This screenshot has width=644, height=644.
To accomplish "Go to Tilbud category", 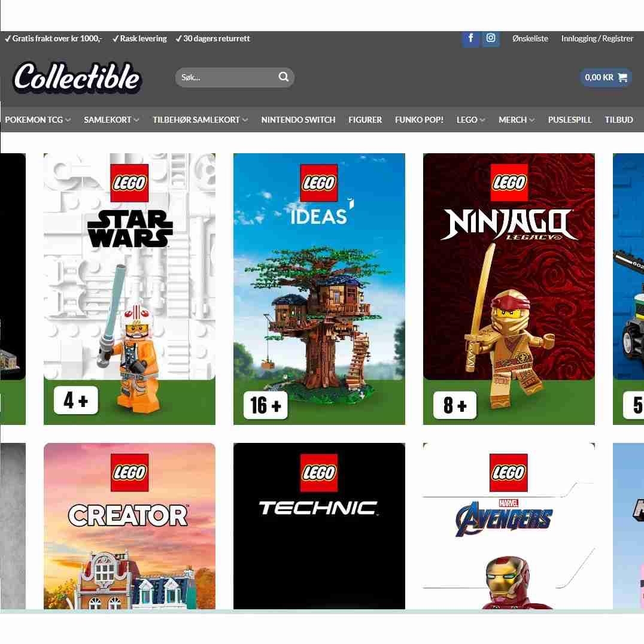I will (618, 120).
